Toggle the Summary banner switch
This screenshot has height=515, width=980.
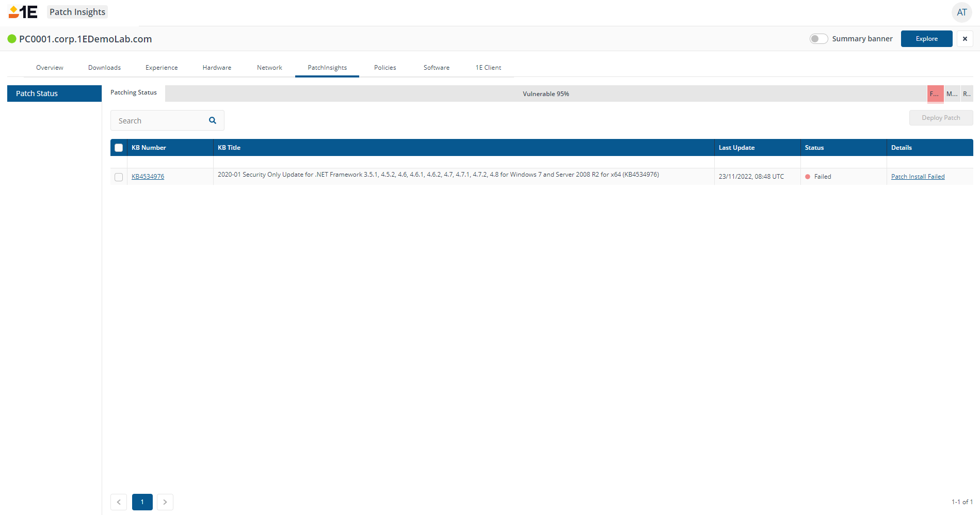[818, 39]
